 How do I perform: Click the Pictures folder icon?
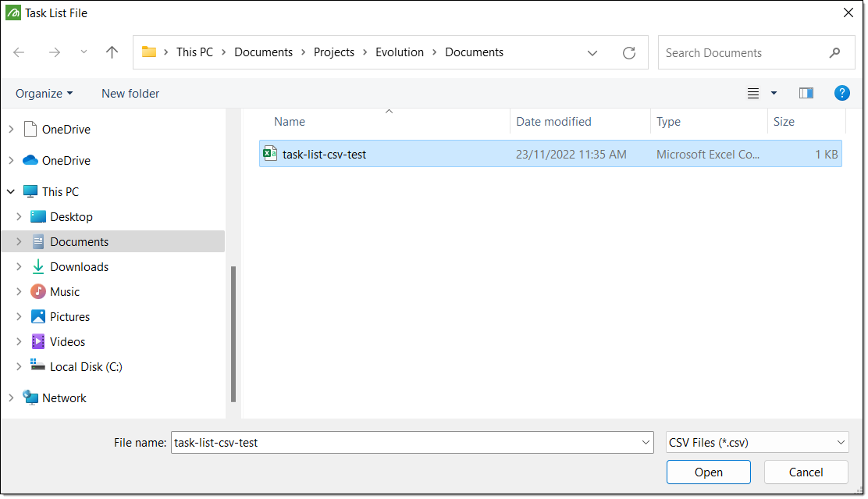pos(38,317)
